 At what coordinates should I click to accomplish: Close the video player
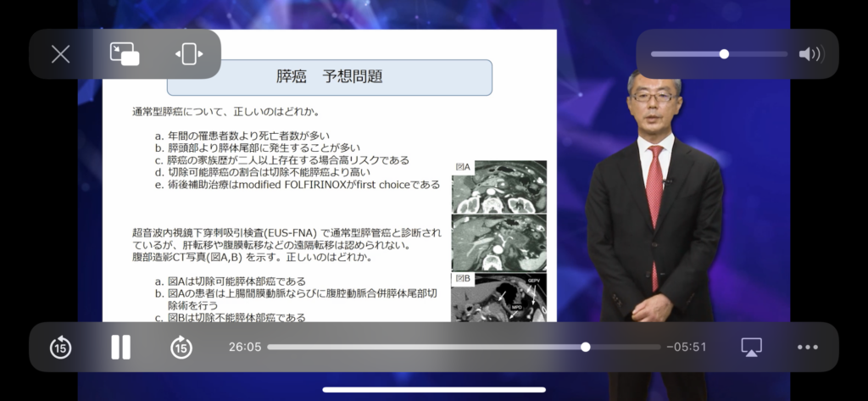(60, 54)
